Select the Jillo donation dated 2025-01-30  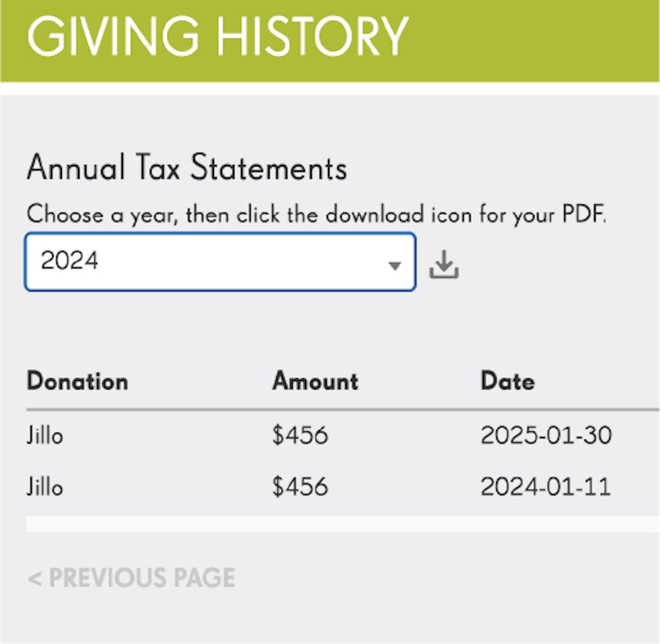(45, 436)
